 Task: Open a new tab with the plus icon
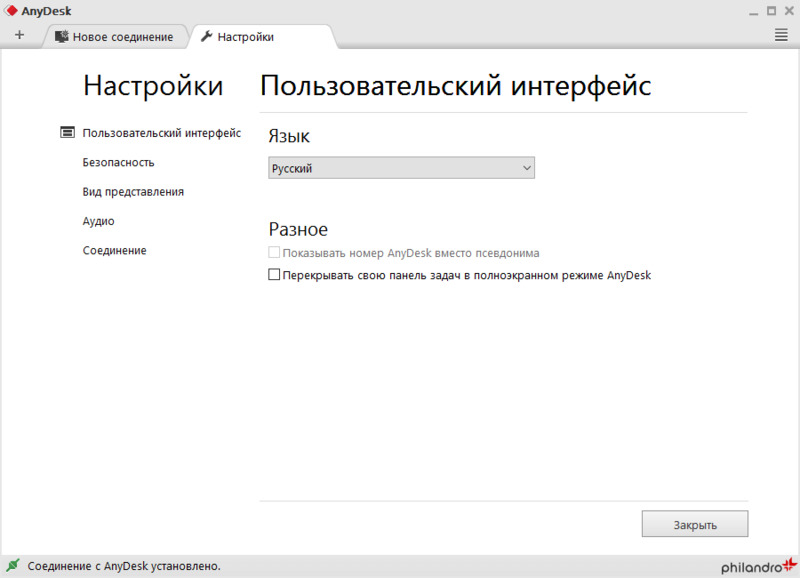pyautogui.click(x=19, y=35)
